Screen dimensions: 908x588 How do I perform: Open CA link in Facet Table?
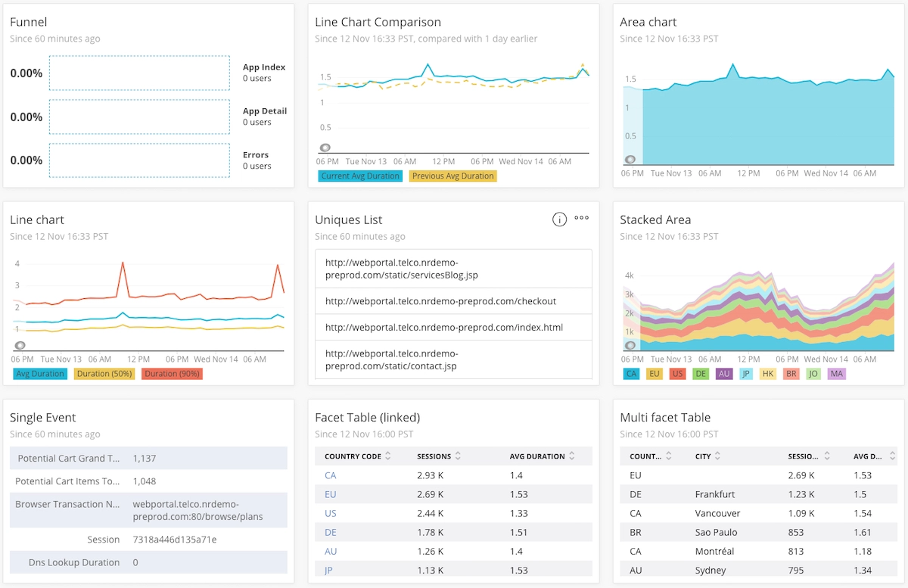coord(330,475)
